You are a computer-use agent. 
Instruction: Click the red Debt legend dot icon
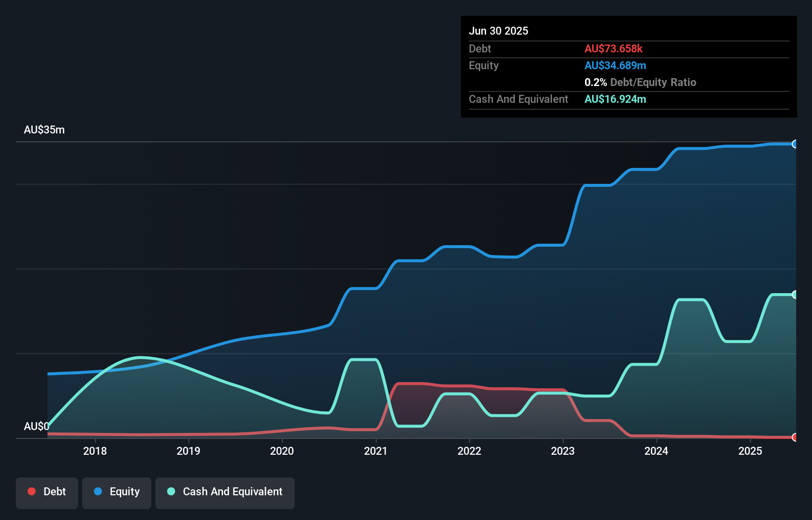31,491
